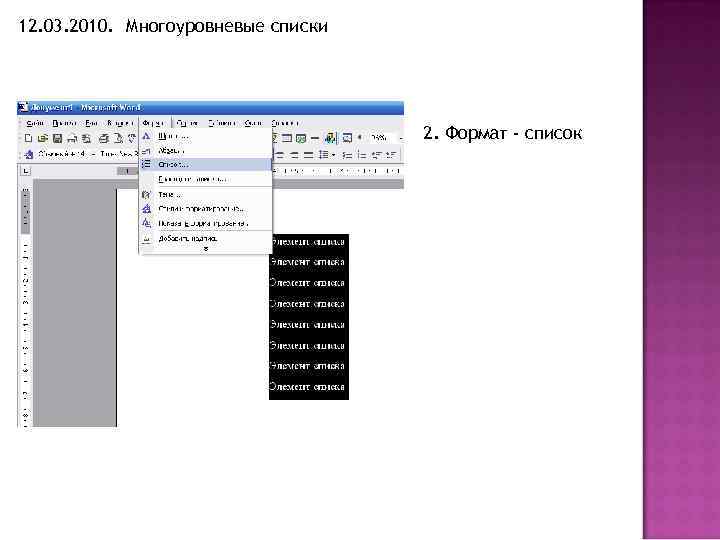
Task: Apply Numbering list icon
Action: point(348,155)
